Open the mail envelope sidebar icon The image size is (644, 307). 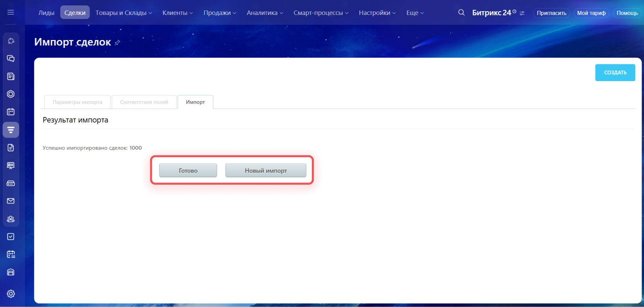point(11,201)
